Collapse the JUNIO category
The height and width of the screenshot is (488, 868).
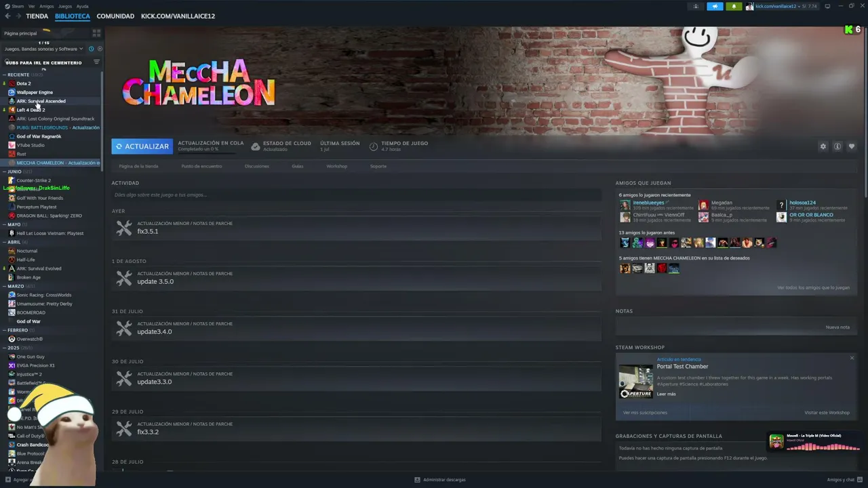tap(4, 171)
